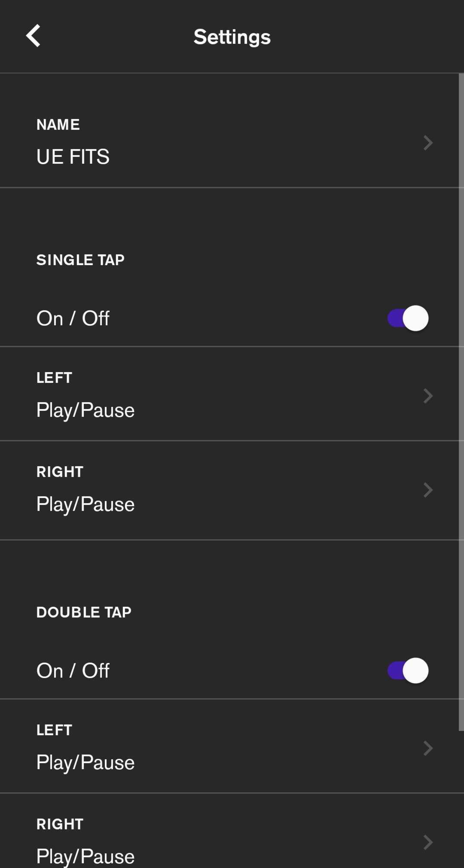The height and width of the screenshot is (868, 464).
Task: Toggle the Single Tap On/Off switch
Action: tap(408, 318)
